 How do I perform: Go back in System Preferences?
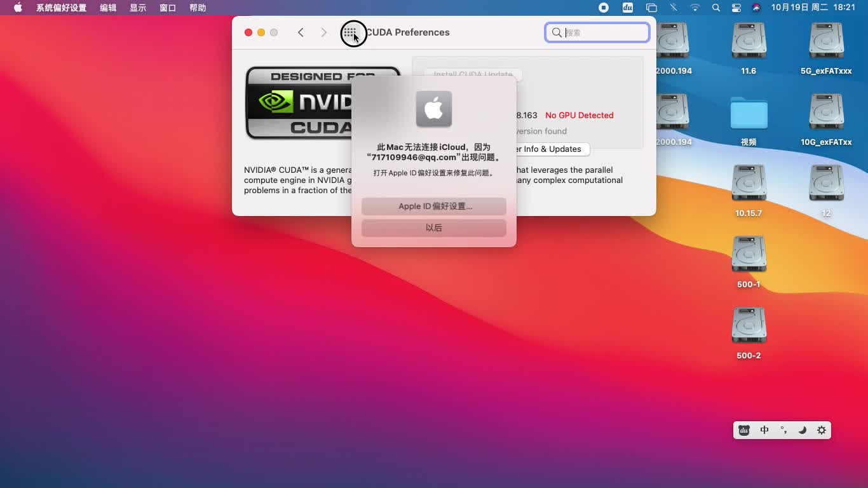click(301, 32)
